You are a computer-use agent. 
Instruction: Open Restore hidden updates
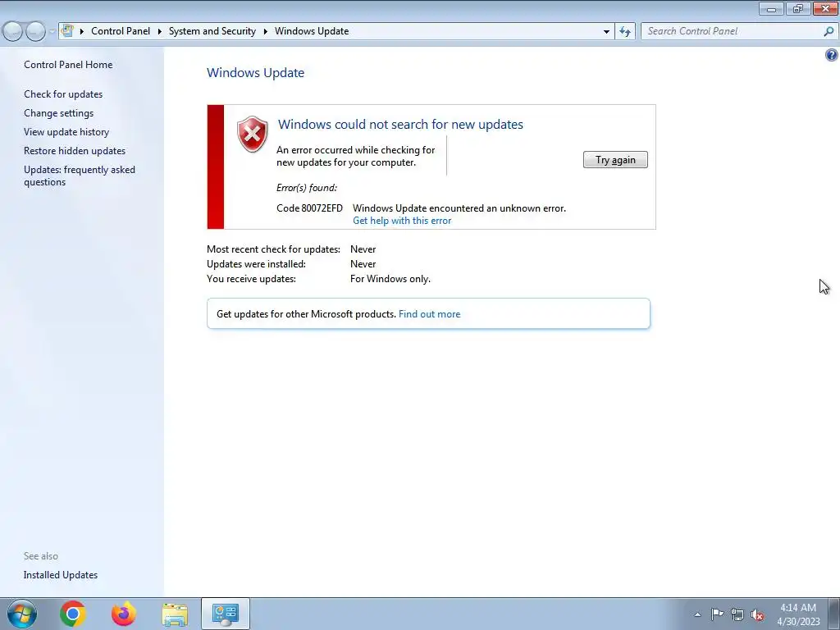pyautogui.click(x=75, y=151)
